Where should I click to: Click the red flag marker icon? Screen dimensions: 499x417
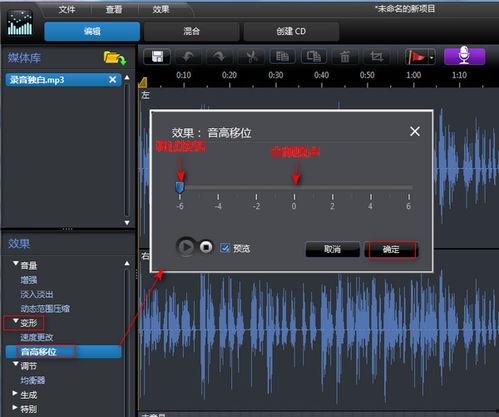[417, 57]
